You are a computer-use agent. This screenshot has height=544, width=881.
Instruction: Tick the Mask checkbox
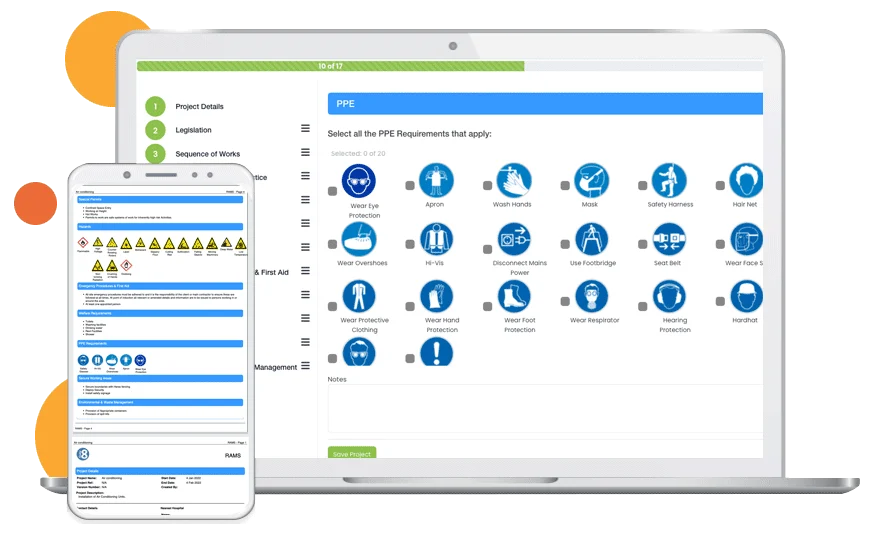click(565, 185)
